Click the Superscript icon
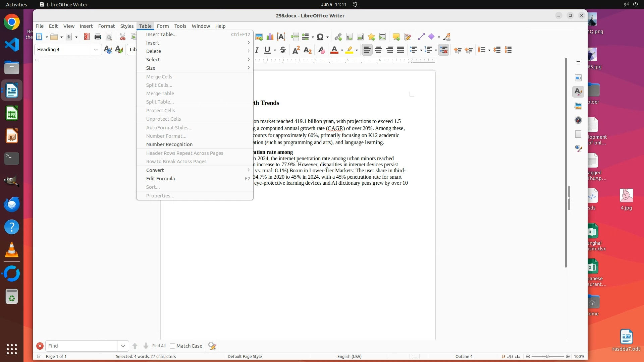Viewport: 644px width, 362px height. 296,50
